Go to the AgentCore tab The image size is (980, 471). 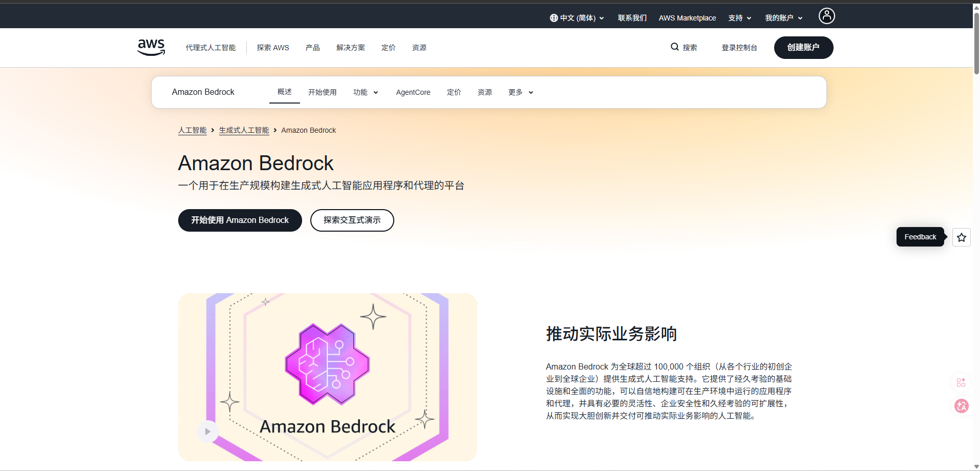tap(413, 92)
